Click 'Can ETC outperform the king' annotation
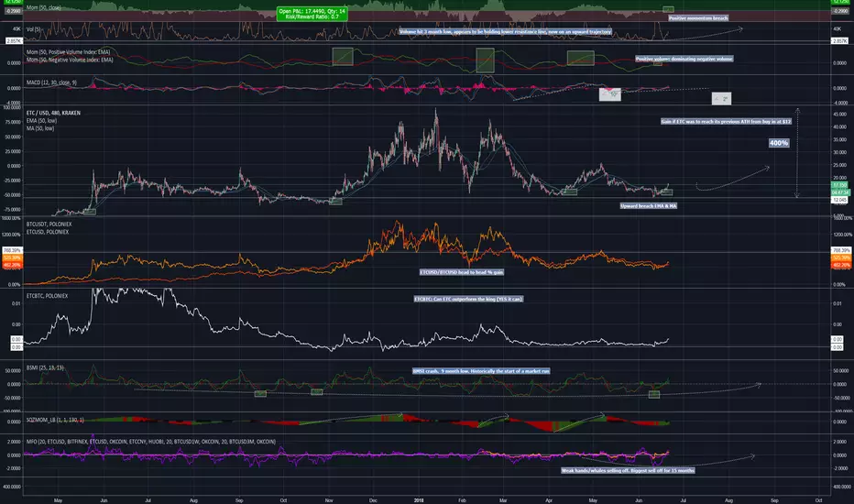This screenshot has height=504, width=854. click(x=468, y=299)
